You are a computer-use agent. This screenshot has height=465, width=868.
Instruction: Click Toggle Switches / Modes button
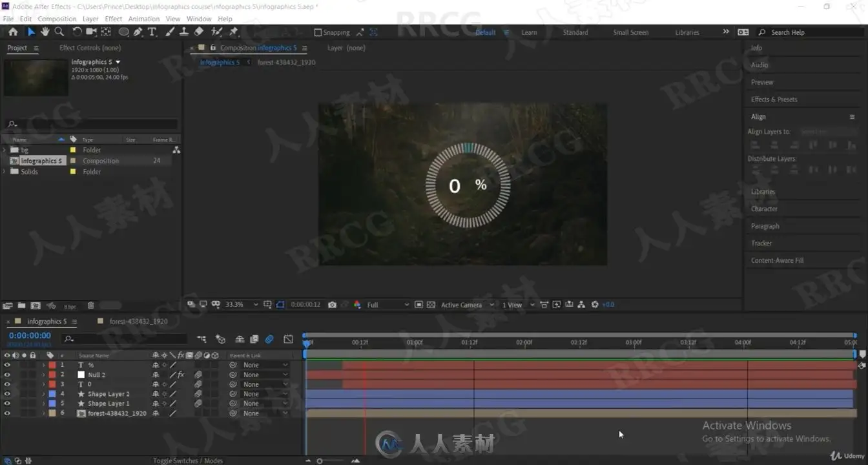coord(188,460)
